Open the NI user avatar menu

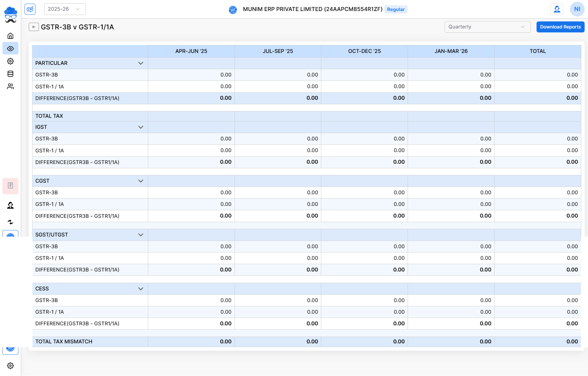[577, 9]
